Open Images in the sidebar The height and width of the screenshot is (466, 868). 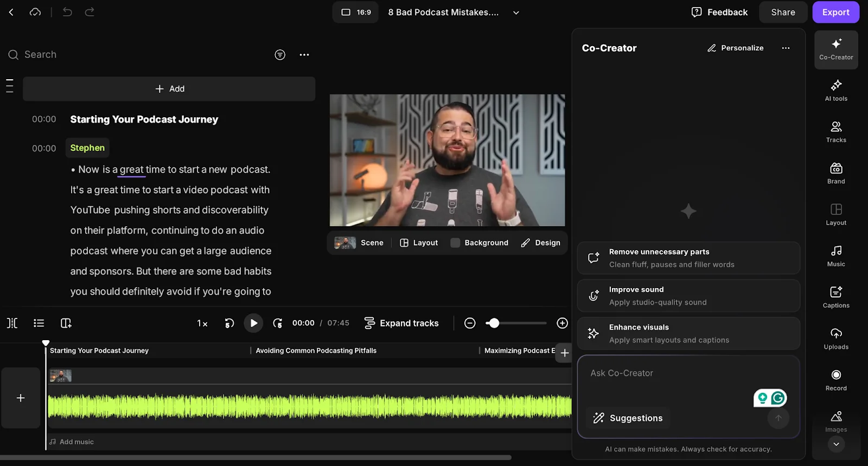tap(836, 422)
